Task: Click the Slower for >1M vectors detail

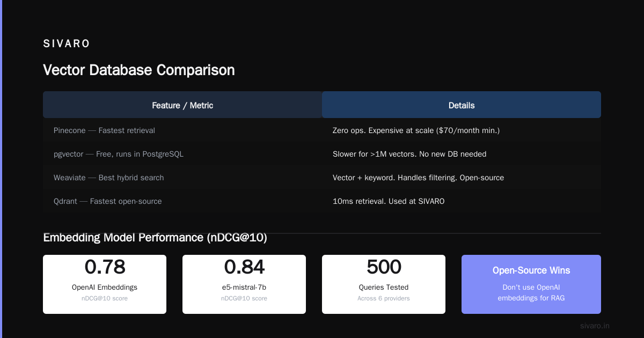Action: click(409, 154)
